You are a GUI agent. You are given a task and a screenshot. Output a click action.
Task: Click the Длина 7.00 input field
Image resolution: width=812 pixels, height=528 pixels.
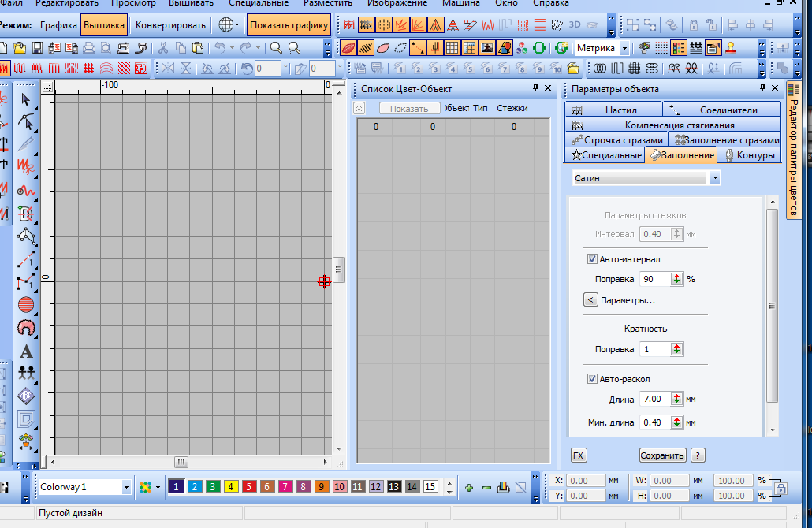point(654,400)
